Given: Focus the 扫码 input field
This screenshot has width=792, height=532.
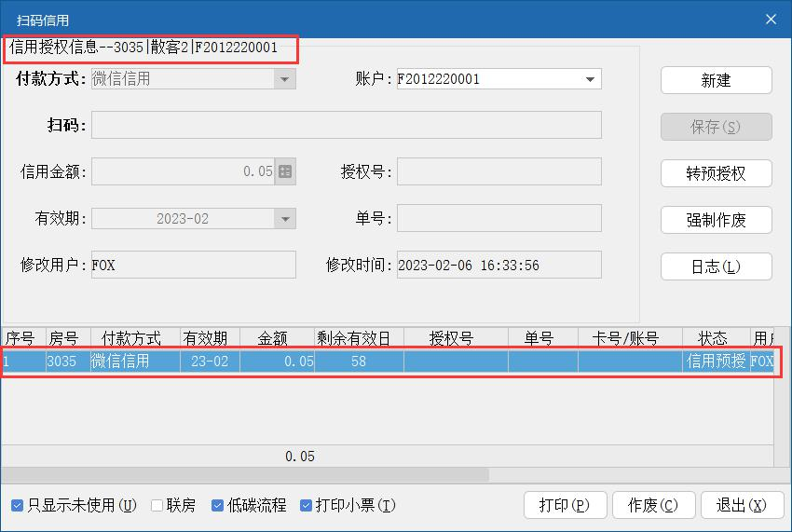Looking at the screenshot, I should click(x=347, y=125).
